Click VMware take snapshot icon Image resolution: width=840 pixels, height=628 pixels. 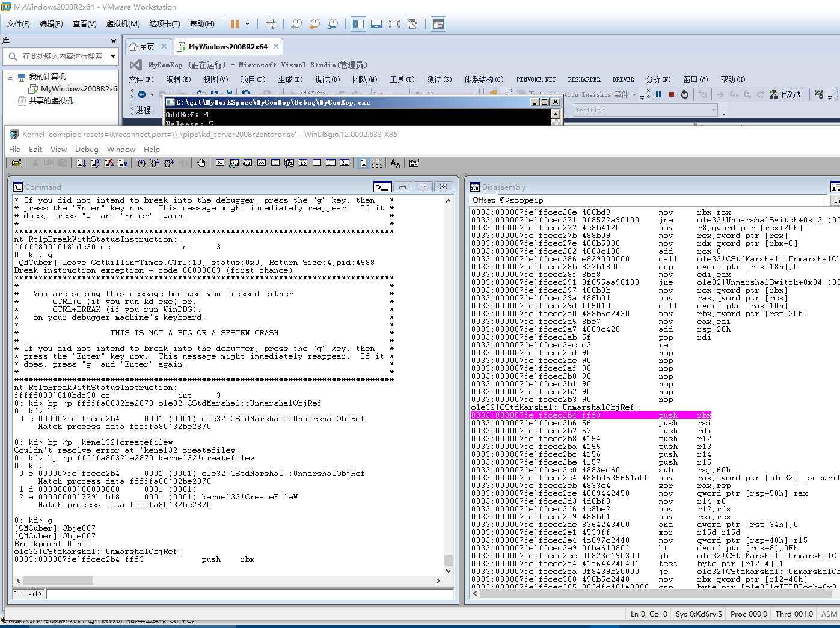tap(296, 24)
